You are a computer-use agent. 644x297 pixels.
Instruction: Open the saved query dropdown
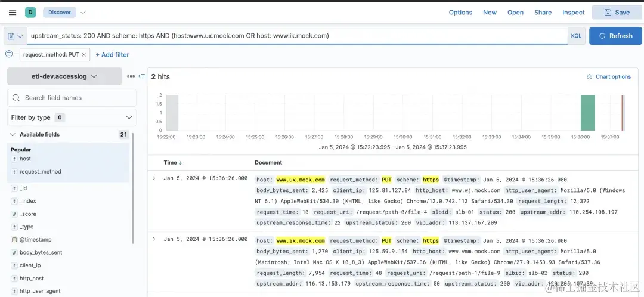[x=15, y=36]
